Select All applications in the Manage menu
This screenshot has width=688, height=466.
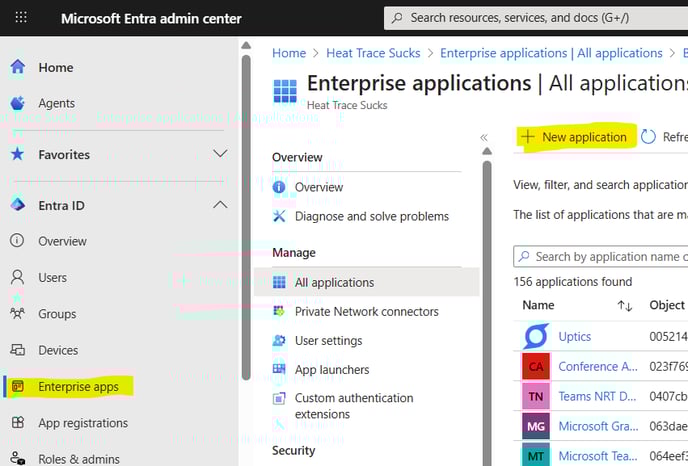pyautogui.click(x=334, y=283)
